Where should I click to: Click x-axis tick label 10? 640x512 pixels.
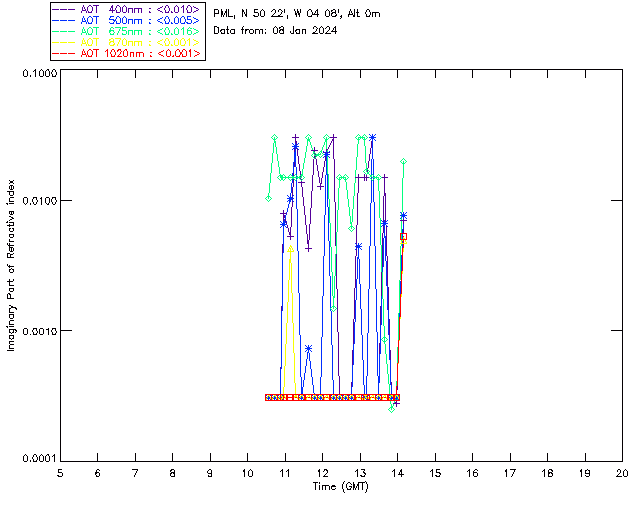click(x=247, y=473)
